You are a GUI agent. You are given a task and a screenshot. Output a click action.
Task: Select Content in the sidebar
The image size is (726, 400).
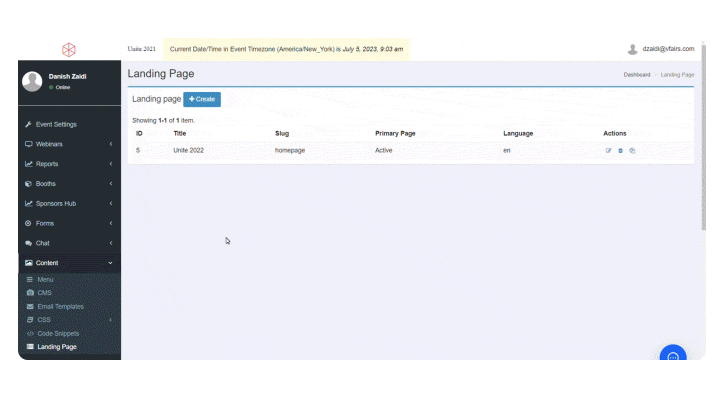point(69,263)
